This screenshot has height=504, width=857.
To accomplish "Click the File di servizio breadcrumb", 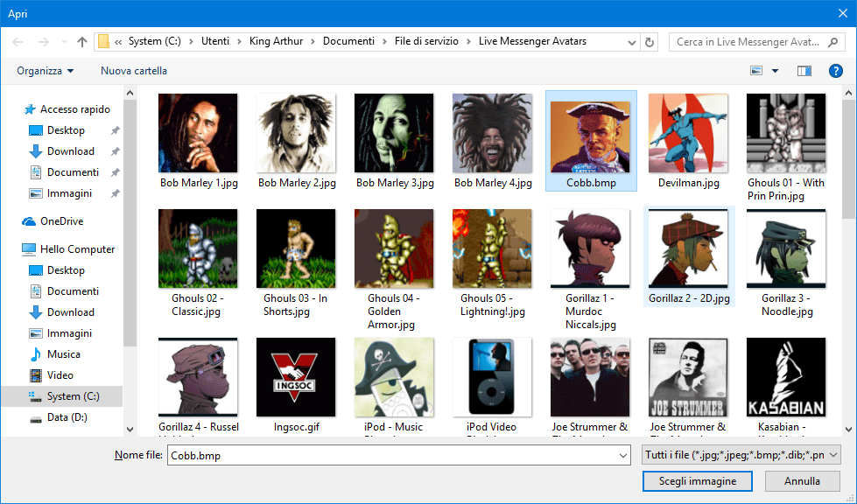I will point(427,41).
